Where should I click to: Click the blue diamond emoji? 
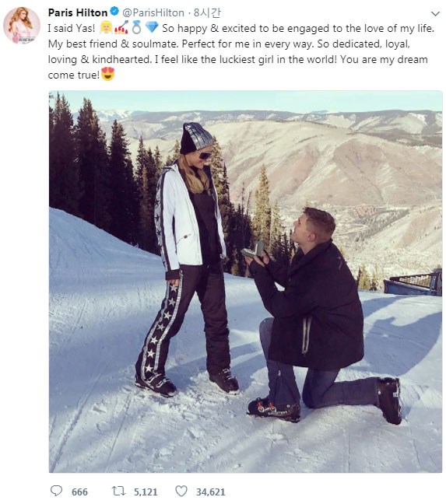[x=152, y=28]
